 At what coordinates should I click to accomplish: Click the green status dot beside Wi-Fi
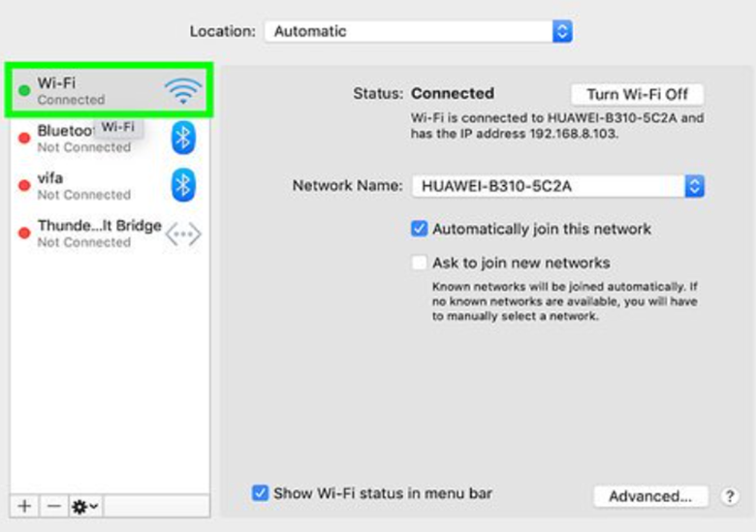pyautogui.click(x=24, y=91)
